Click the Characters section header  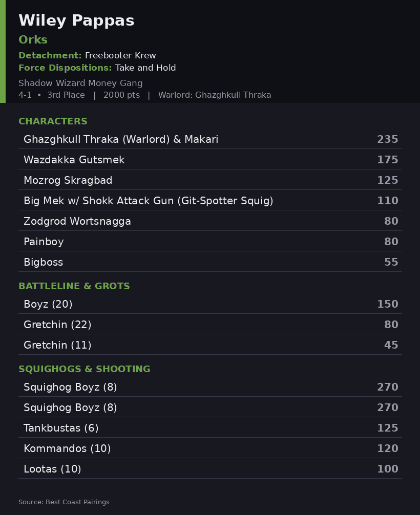coord(53,121)
